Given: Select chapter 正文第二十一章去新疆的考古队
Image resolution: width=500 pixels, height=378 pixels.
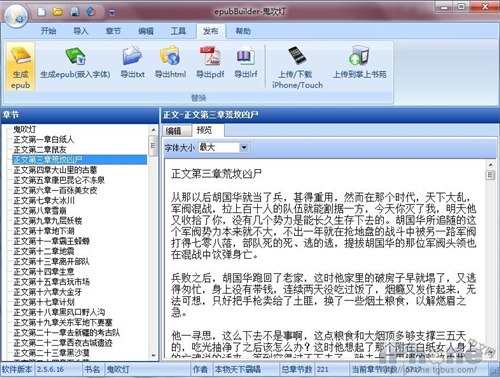Looking at the screenshot, I should [x=67, y=333].
